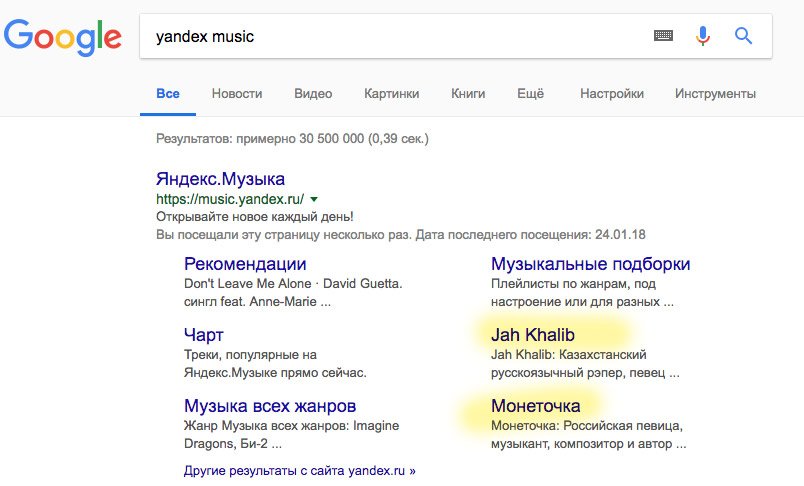Open the Монеточка sitelink

click(536, 406)
